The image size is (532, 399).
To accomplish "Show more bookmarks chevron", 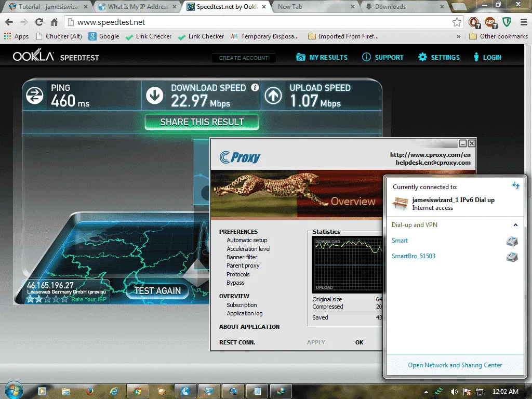I will pos(458,36).
